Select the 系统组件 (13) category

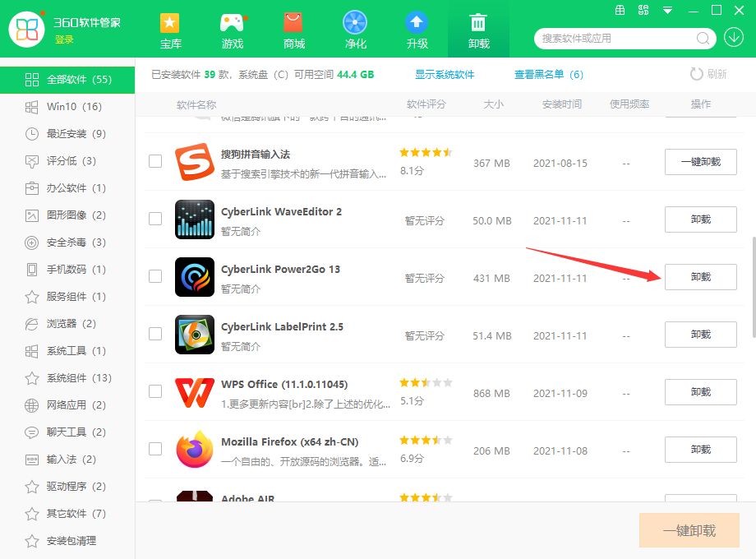[67, 378]
